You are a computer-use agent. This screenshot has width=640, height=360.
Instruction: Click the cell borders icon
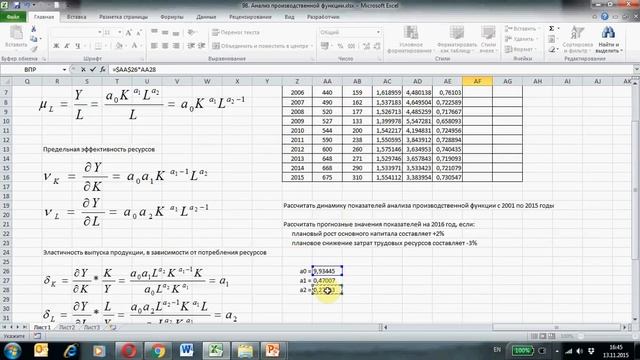[98, 46]
